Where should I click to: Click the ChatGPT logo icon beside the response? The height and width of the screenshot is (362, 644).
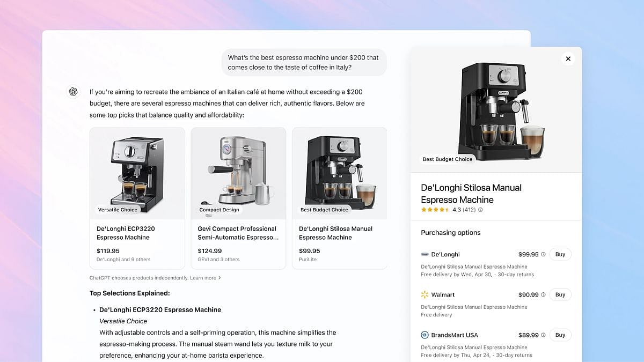[x=73, y=92]
